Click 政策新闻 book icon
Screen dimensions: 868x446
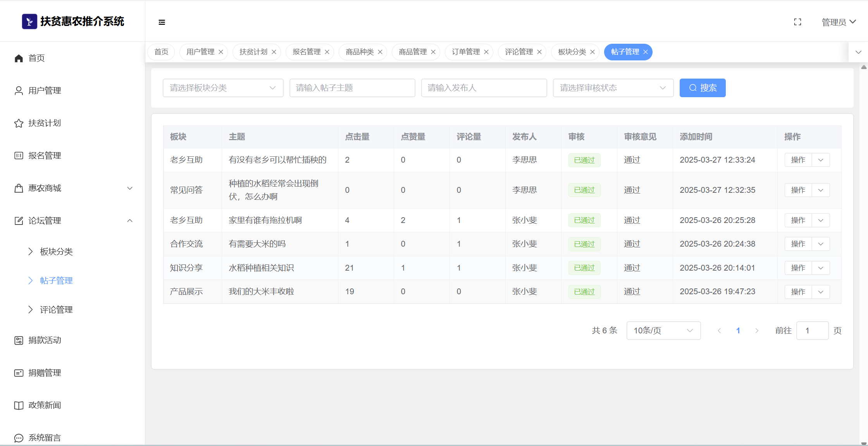click(x=19, y=405)
